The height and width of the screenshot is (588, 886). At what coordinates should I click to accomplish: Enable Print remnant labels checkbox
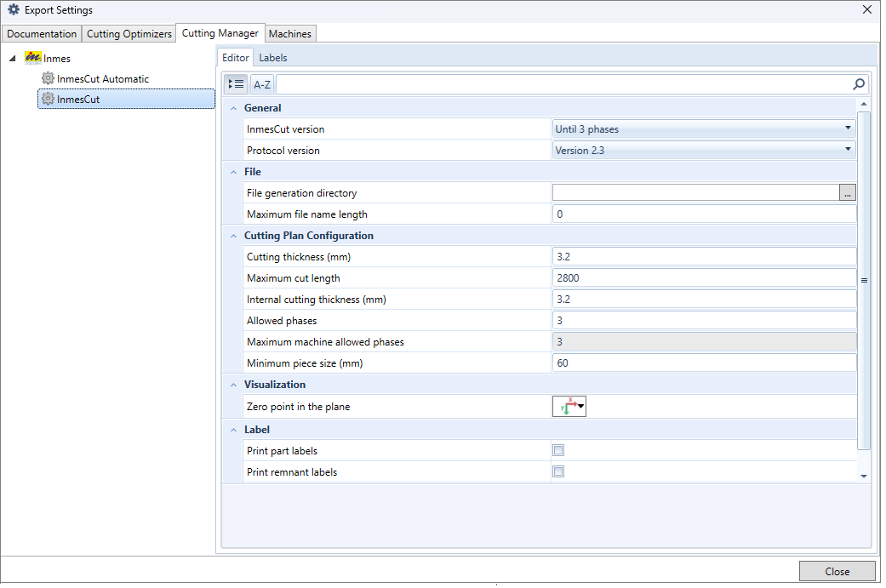(558, 471)
